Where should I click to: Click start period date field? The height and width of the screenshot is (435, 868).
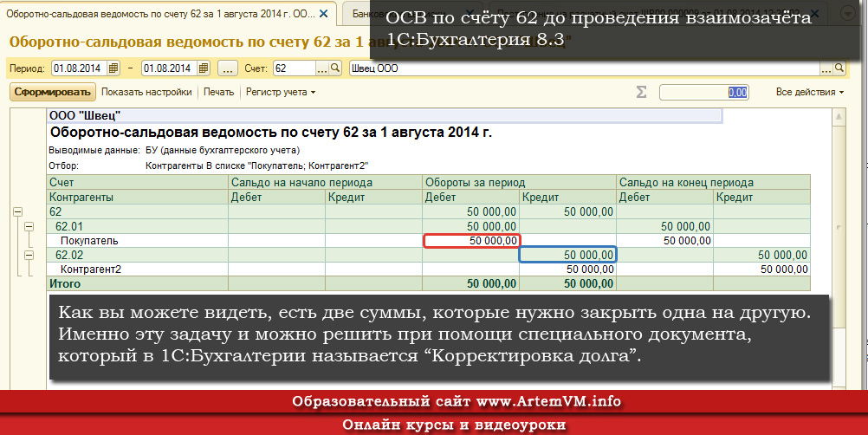pos(80,68)
